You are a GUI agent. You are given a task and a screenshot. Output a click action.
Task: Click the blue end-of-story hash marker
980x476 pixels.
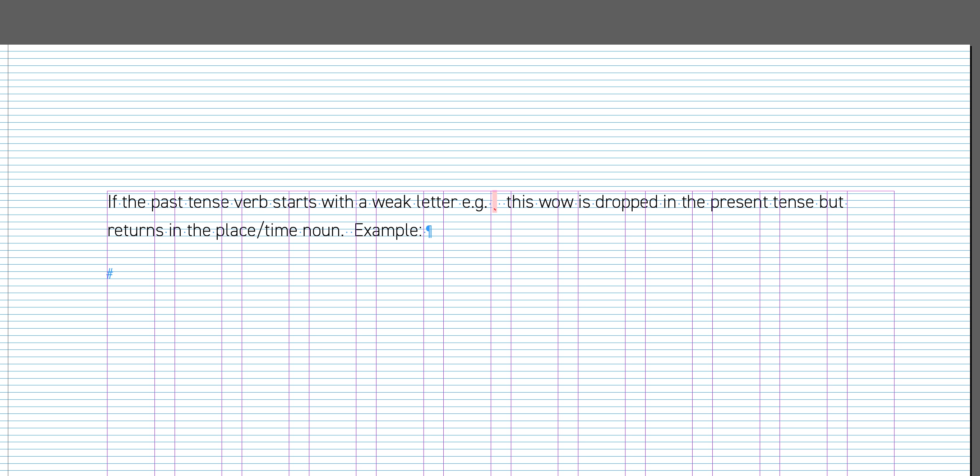[x=110, y=274]
